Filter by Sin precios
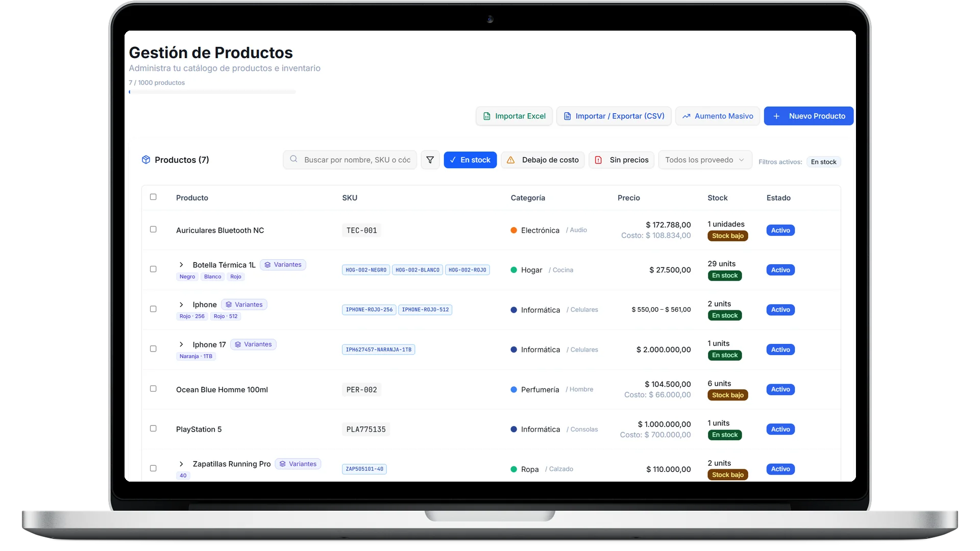980x551 pixels. (x=621, y=160)
